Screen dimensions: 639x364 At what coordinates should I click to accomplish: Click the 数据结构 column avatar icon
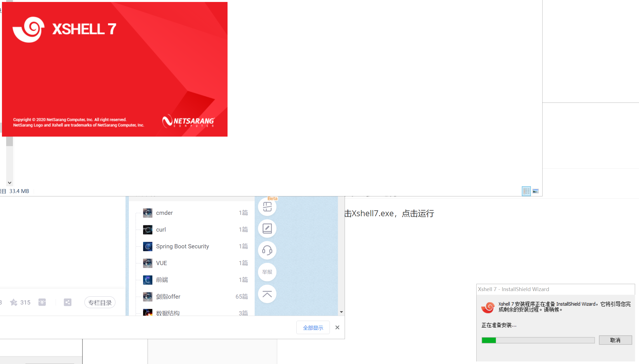[148, 312]
